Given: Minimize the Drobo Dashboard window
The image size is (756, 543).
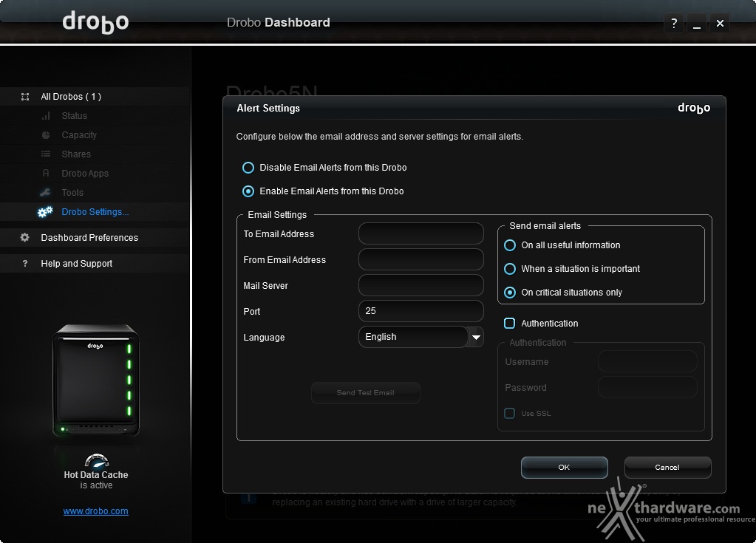Looking at the screenshot, I should coord(697,23).
